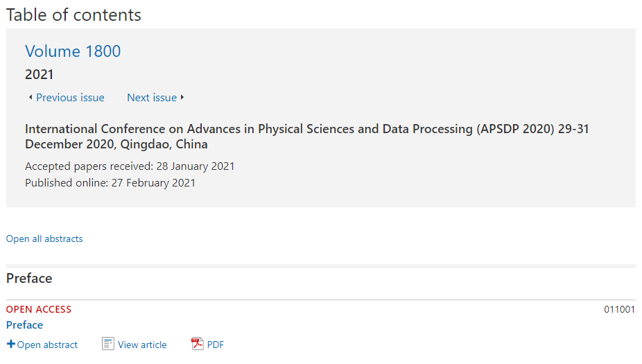Viewport: 642px width, 364px height.
Task: Click the bold Preface section heading
Action: 29,279
